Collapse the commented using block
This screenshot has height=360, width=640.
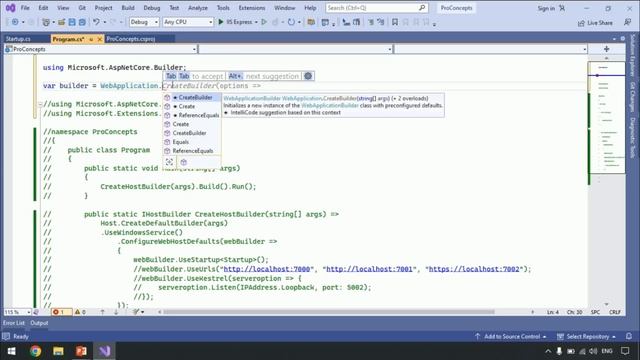pyautogui.click(x=40, y=104)
